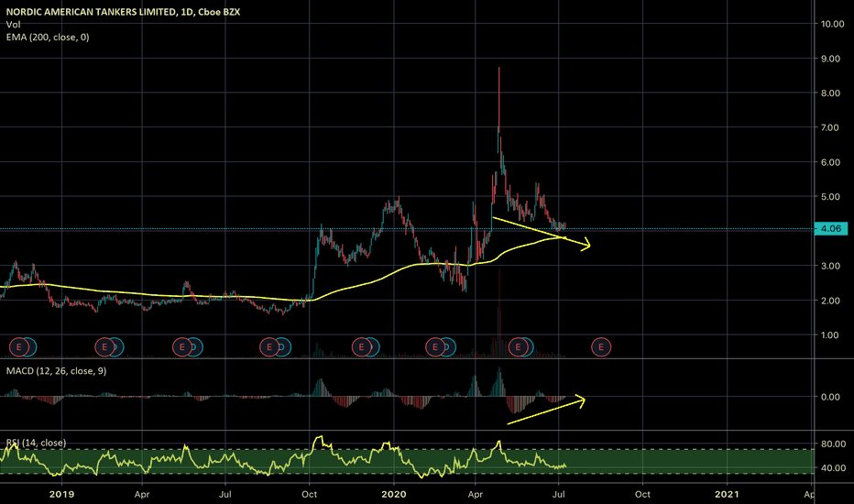The height and width of the screenshot is (504, 854).
Task: Select the MACD (12, 26, close, 9) label
Action: (x=56, y=371)
